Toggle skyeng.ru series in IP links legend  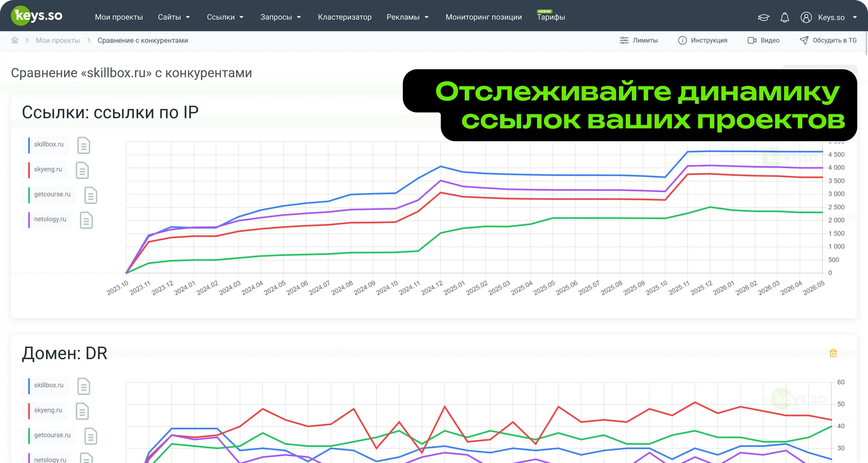point(45,170)
